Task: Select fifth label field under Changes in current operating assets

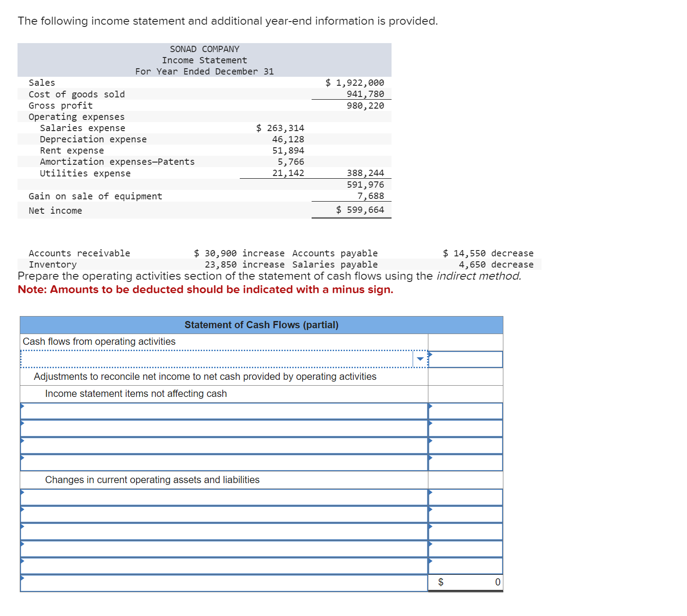Action: point(224,566)
